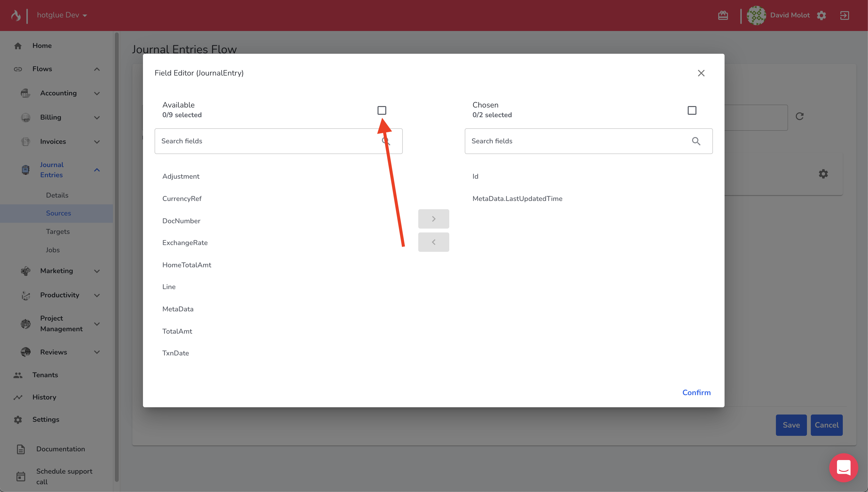Open the gift box announcements icon
The image size is (868, 492).
pyautogui.click(x=723, y=15)
